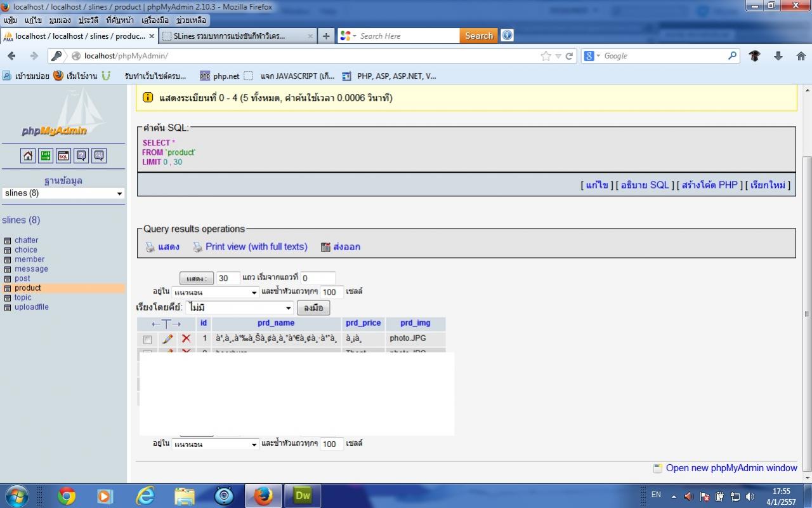This screenshot has height=508, width=812.
Task: Click the new window icon near bottom
Action: [x=658, y=468]
